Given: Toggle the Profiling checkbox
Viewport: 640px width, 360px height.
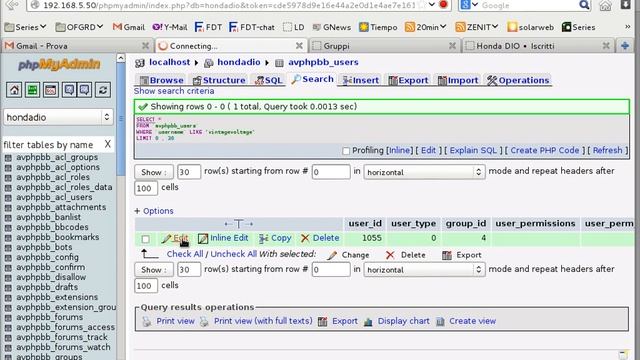Looking at the screenshot, I should pos(346,151).
